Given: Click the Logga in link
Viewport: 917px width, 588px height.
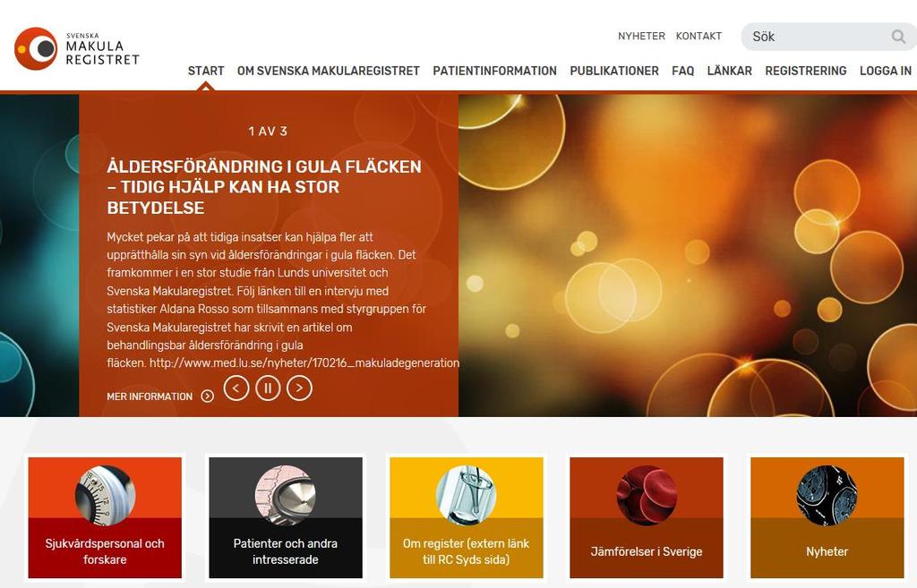Looking at the screenshot, I should (x=886, y=71).
